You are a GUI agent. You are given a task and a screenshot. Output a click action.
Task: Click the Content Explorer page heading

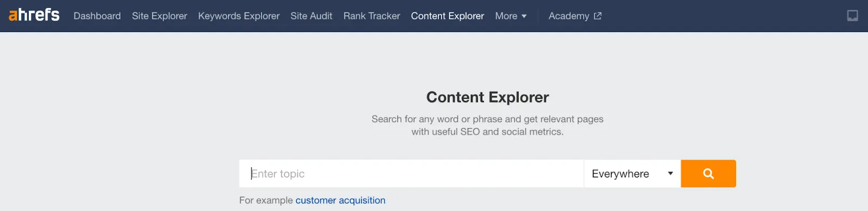[487, 97]
